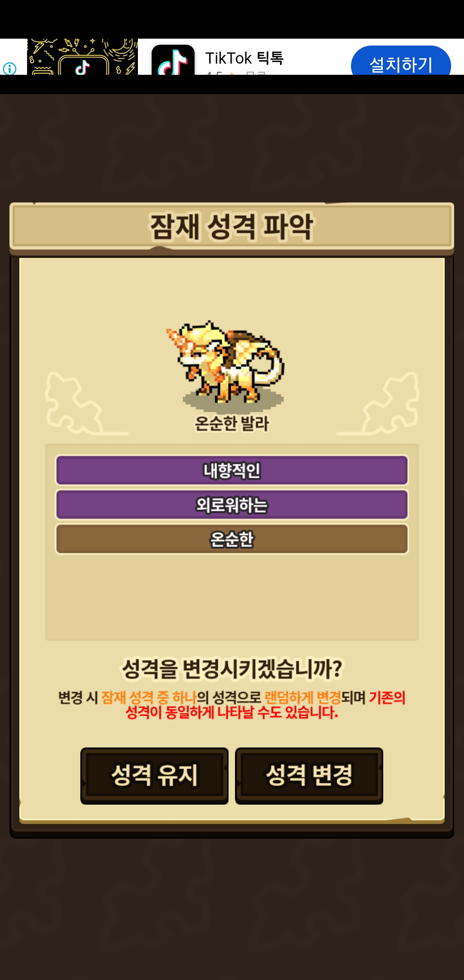Tap the TikTok banner artwork thumbnail
Image resolution: width=464 pixels, height=980 pixels.
pos(82,57)
